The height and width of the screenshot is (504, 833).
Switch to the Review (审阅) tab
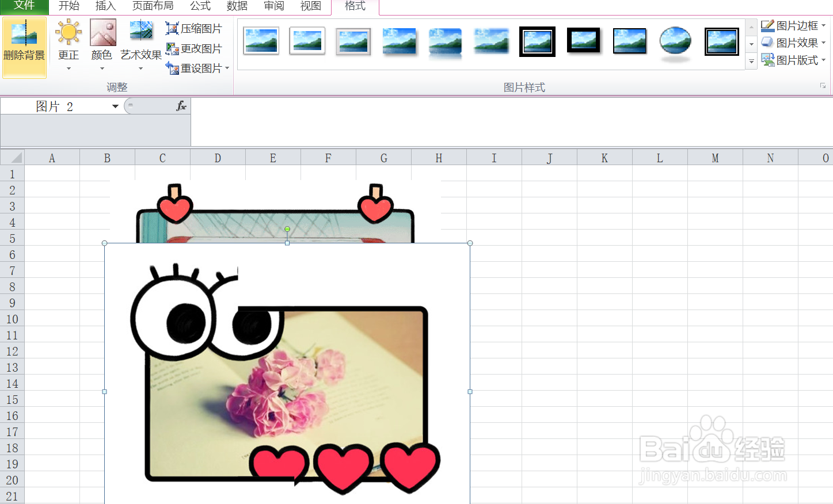[x=274, y=6]
